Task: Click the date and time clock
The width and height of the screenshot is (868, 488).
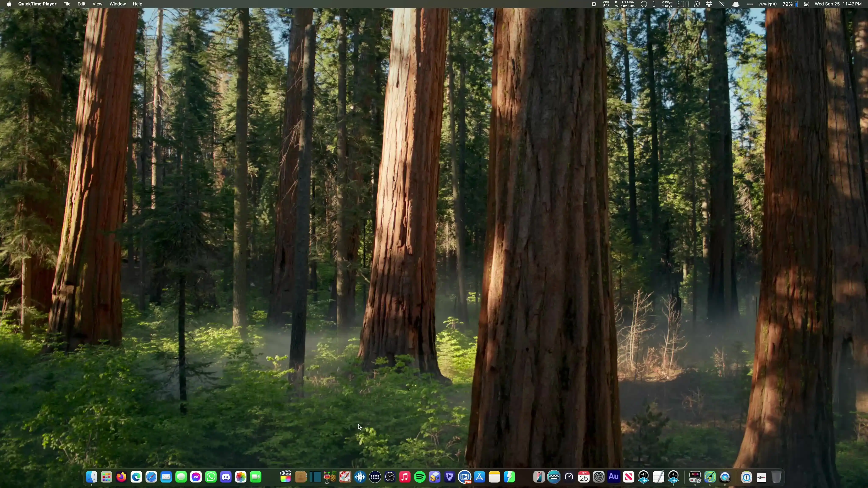Action: tap(838, 4)
